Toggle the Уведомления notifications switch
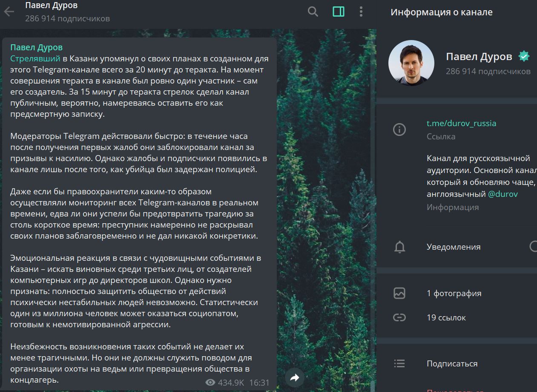This screenshot has width=537, height=392. click(533, 247)
